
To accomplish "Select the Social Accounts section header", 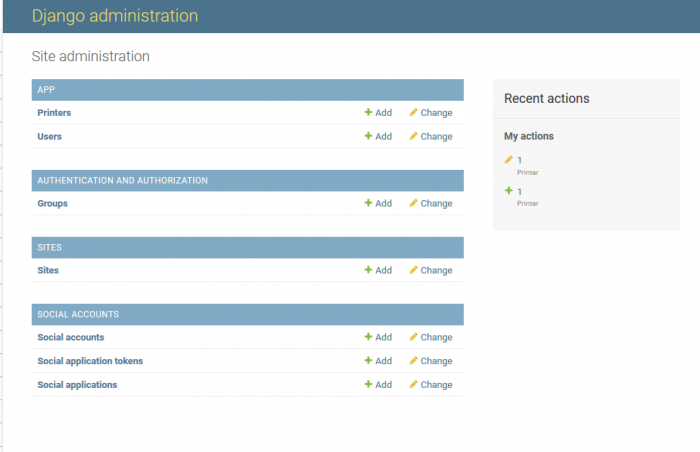I will (x=78, y=314).
